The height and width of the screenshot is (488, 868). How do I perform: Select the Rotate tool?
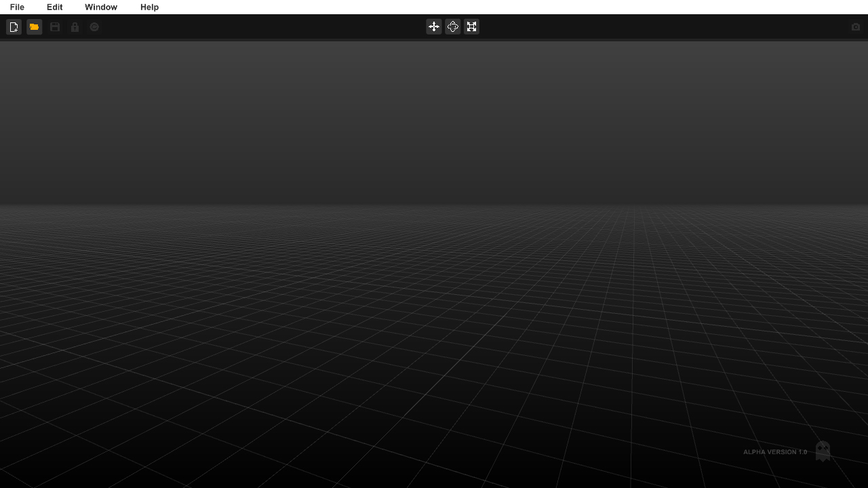coord(453,27)
